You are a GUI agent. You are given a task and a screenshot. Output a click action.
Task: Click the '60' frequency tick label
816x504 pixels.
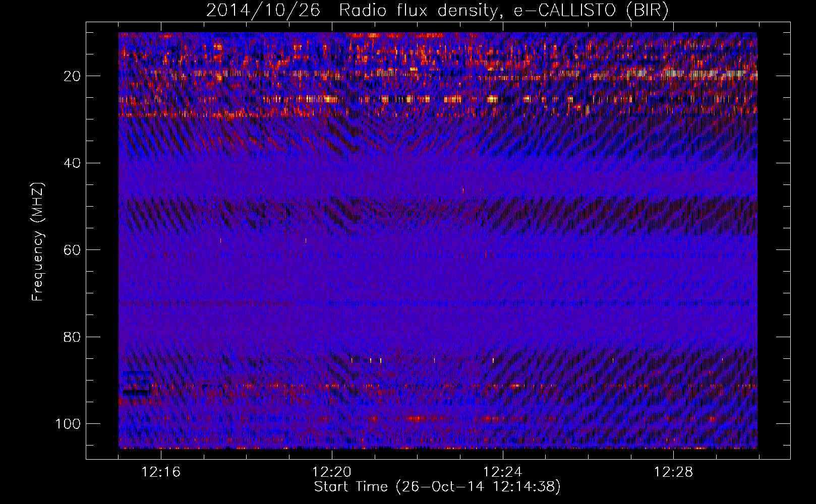73,250
